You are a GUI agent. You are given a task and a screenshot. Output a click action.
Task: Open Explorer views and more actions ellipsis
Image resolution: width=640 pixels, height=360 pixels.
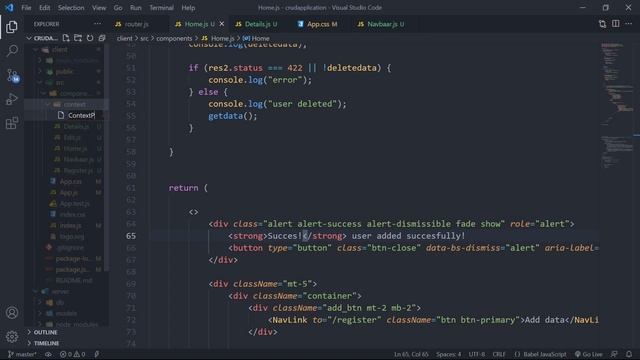pos(97,24)
